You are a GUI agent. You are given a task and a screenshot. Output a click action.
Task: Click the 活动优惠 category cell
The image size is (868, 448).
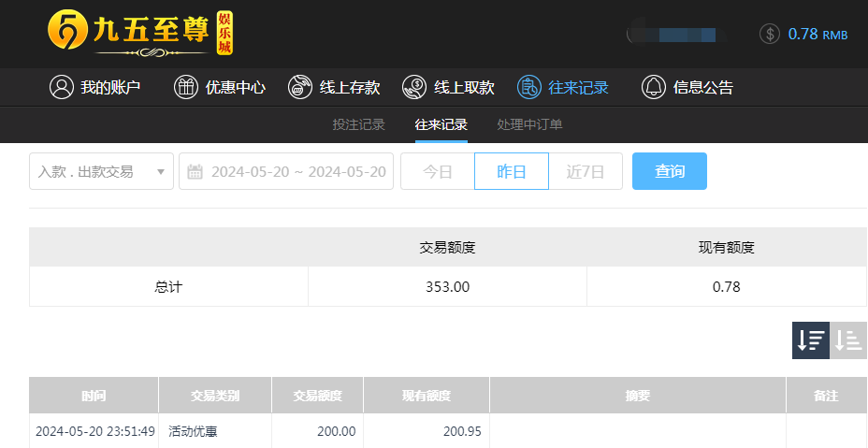tap(193, 431)
